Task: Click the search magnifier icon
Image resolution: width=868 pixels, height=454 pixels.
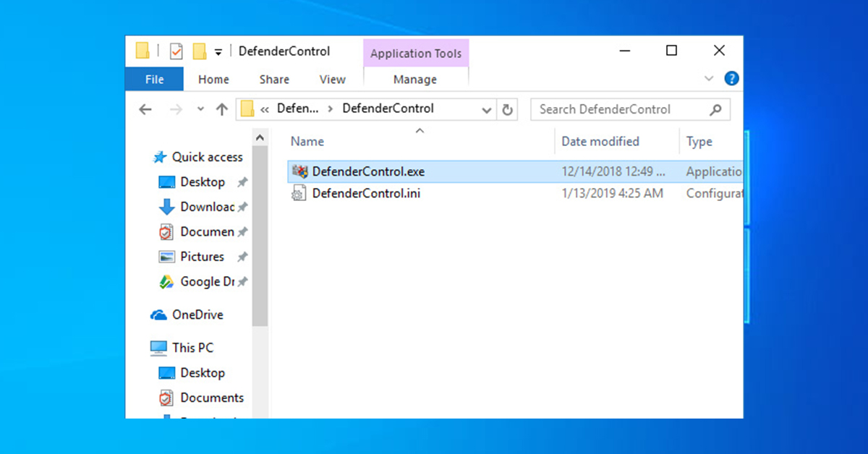Action: point(715,110)
